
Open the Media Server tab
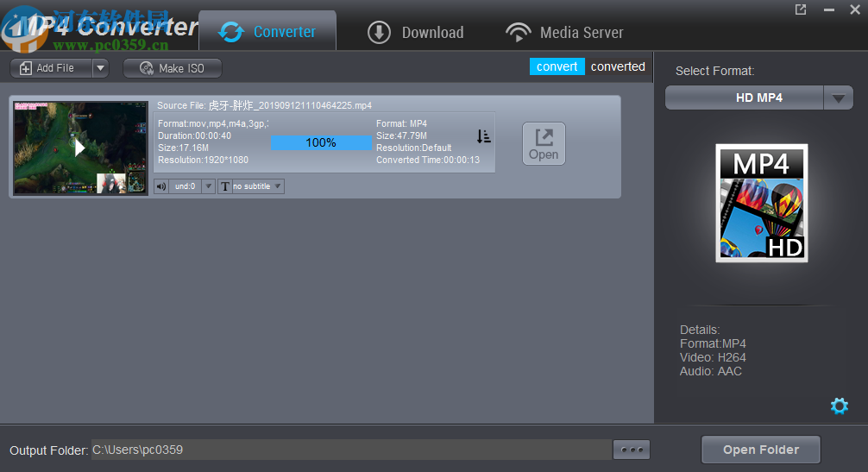tap(564, 32)
